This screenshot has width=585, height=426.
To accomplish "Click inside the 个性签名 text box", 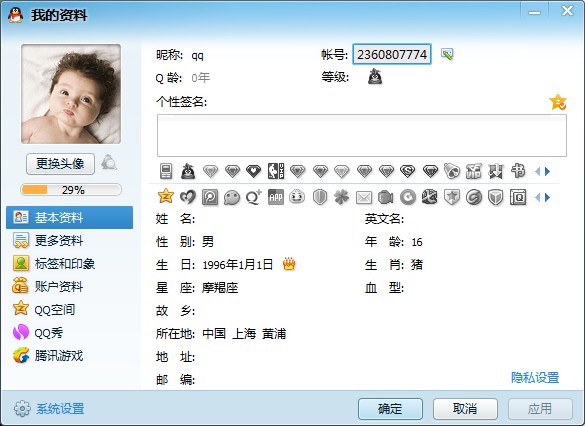I will pyautogui.click(x=362, y=135).
